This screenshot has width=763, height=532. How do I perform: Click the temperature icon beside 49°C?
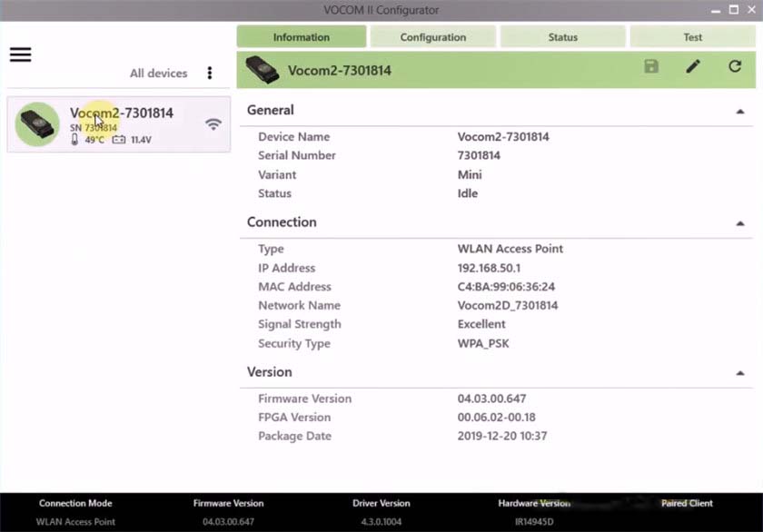coord(74,140)
